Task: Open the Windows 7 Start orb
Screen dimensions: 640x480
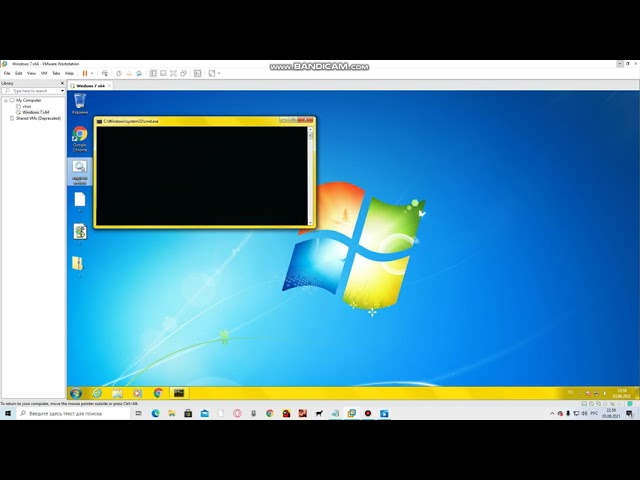Action: (76, 393)
